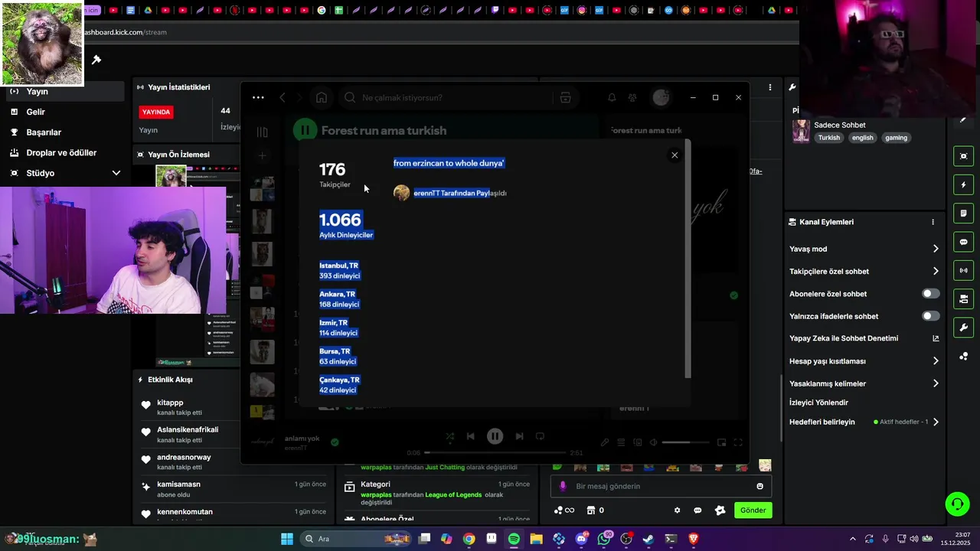Adjust Spotify volume slider

(x=686, y=442)
